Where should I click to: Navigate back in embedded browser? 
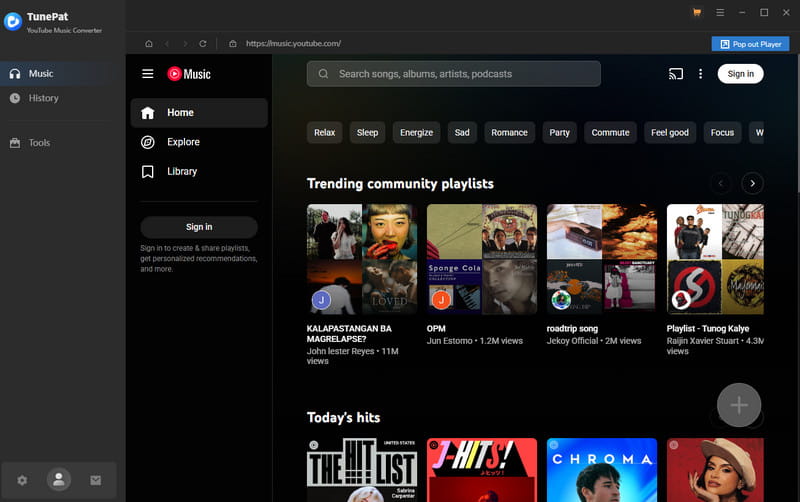pos(167,44)
